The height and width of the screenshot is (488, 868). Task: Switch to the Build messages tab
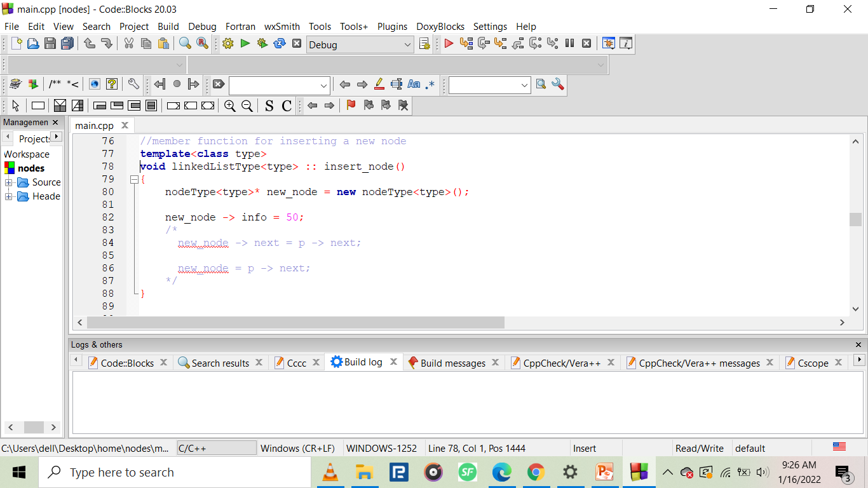pos(453,363)
